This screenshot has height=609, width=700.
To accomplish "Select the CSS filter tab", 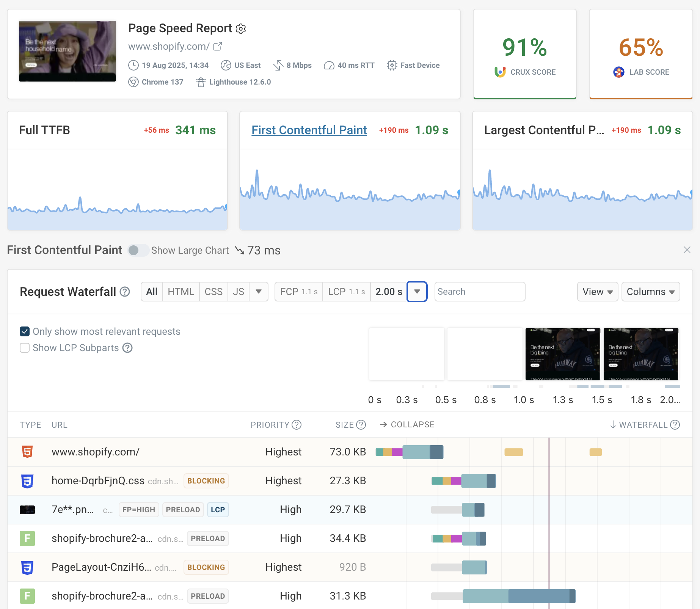I will click(213, 292).
